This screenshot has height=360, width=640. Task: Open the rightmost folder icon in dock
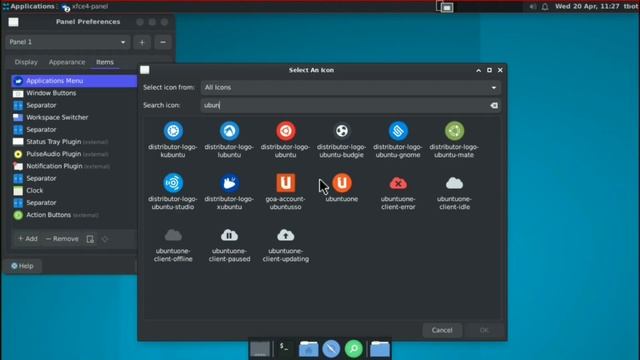(380, 349)
